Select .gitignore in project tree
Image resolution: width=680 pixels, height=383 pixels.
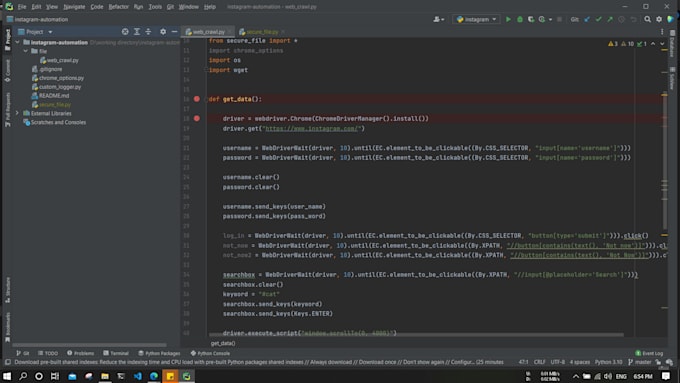pos(50,69)
